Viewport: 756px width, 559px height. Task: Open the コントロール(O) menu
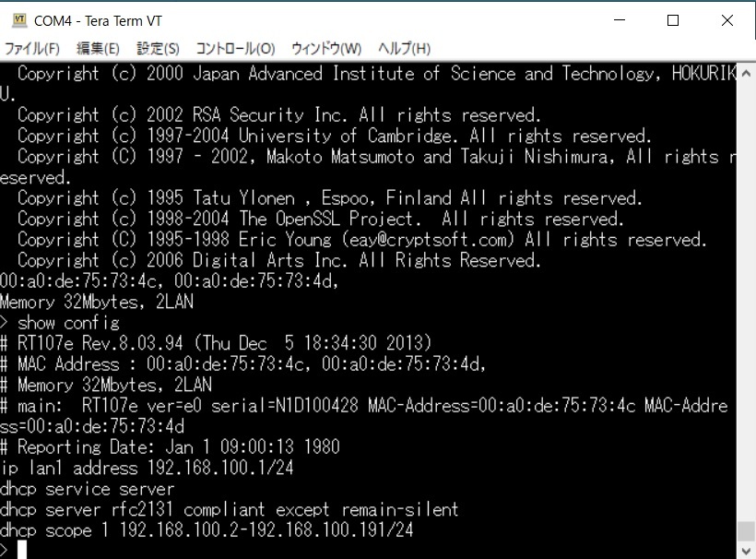tap(235, 49)
